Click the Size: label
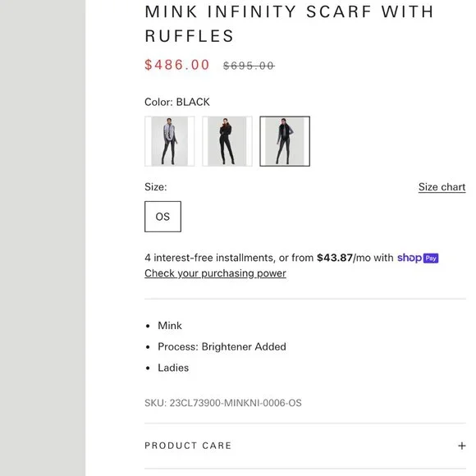The height and width of the screenshot is (476, 476). coord(156,187)
